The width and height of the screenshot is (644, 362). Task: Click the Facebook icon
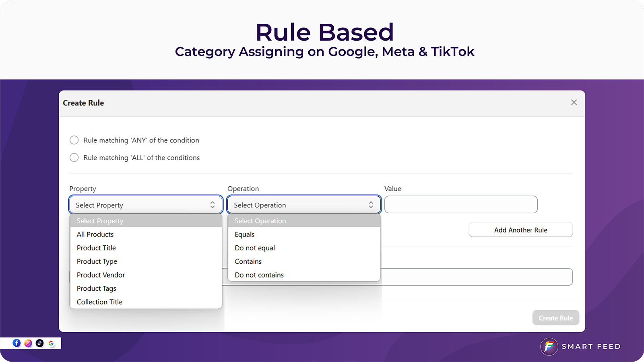pos(17,343)
